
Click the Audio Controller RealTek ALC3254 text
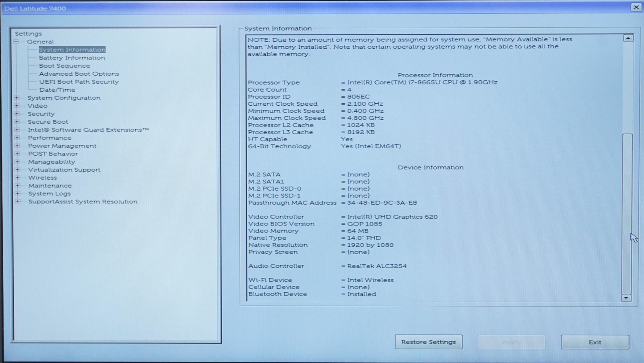377,266
